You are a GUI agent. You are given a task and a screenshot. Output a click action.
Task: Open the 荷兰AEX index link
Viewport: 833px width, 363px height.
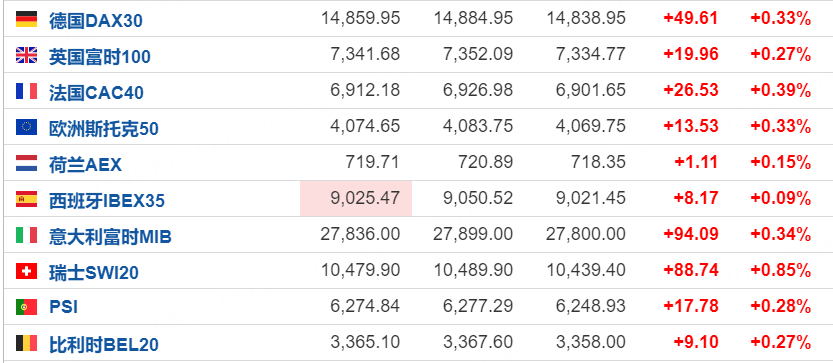point(86,164)
